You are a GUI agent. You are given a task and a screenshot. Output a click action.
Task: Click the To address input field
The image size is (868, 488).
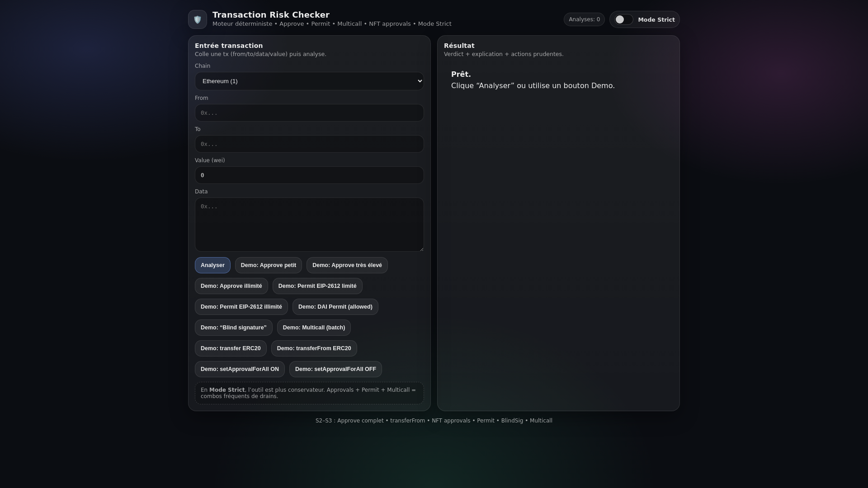click(x=309, y=144)
